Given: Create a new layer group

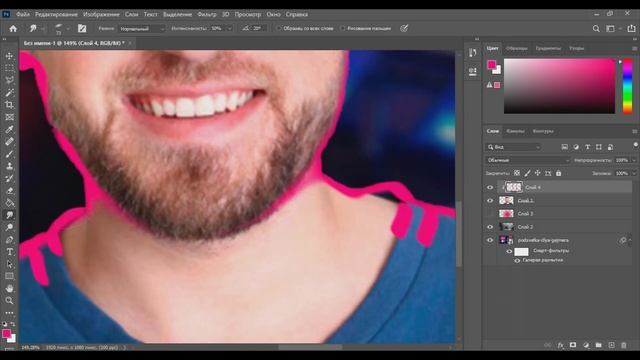Looking at the screenshot, I should click(598, 345).
